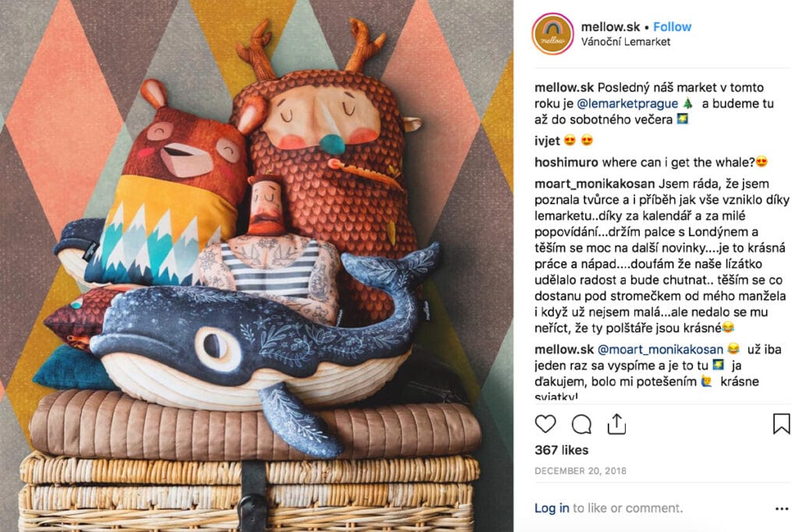Open the Vánoční Lemarket location link
Viewport: 798px width, 532px height.
626,42
